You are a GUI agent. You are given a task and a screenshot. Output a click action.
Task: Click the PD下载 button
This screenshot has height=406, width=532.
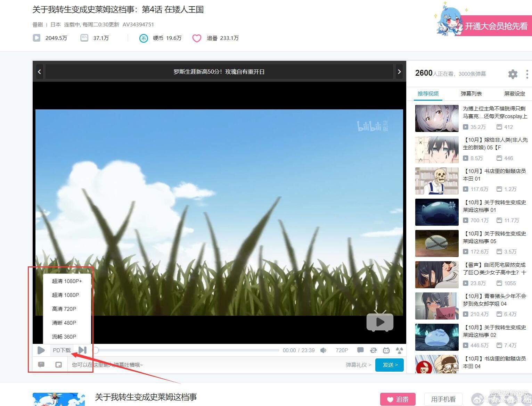(x=62, y=350)
